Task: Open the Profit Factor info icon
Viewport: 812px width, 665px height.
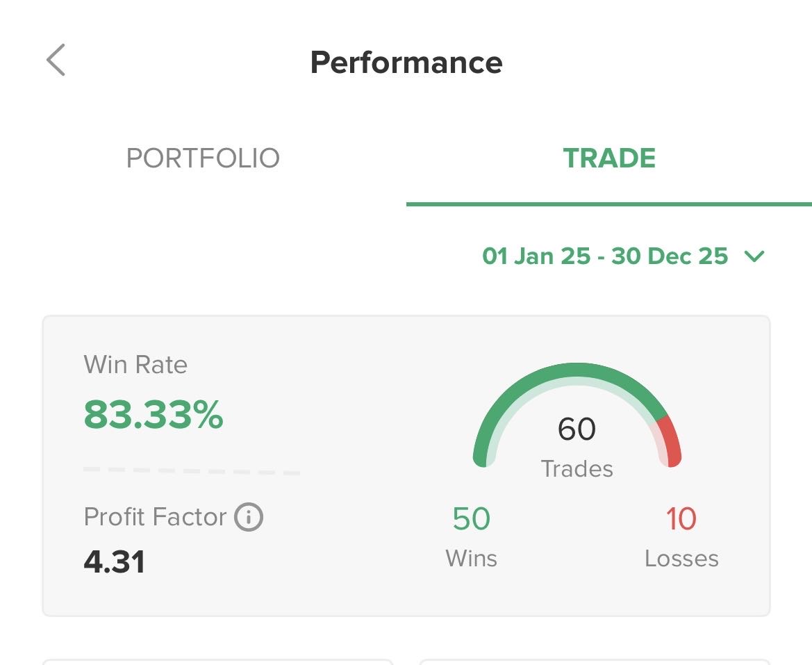Action: 249,517
